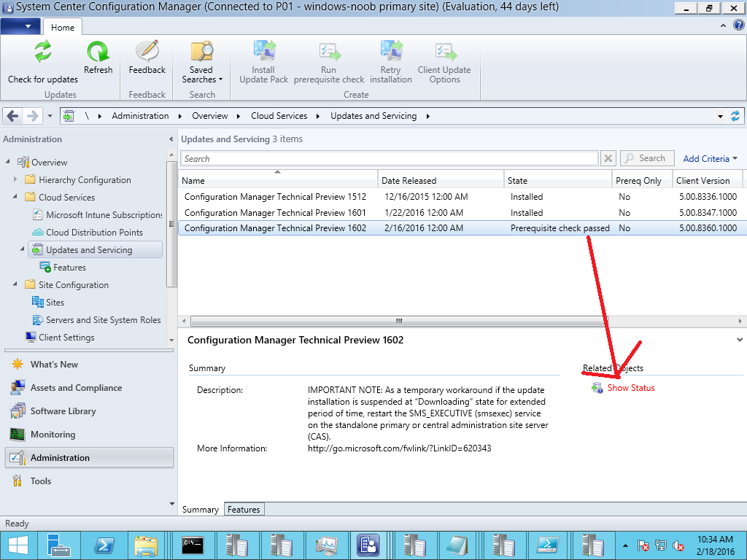Expand the Hierarchy Configuration node

[x=15, y=179]
